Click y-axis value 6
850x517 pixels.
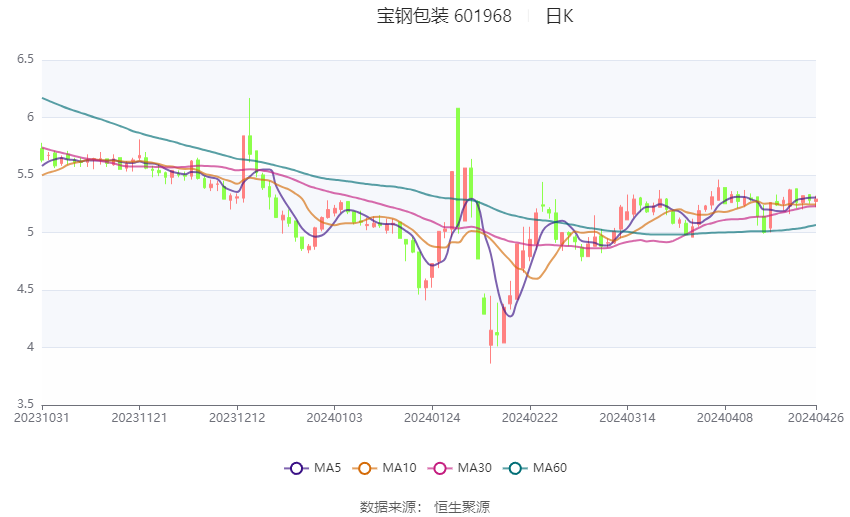tap(30, 117)
